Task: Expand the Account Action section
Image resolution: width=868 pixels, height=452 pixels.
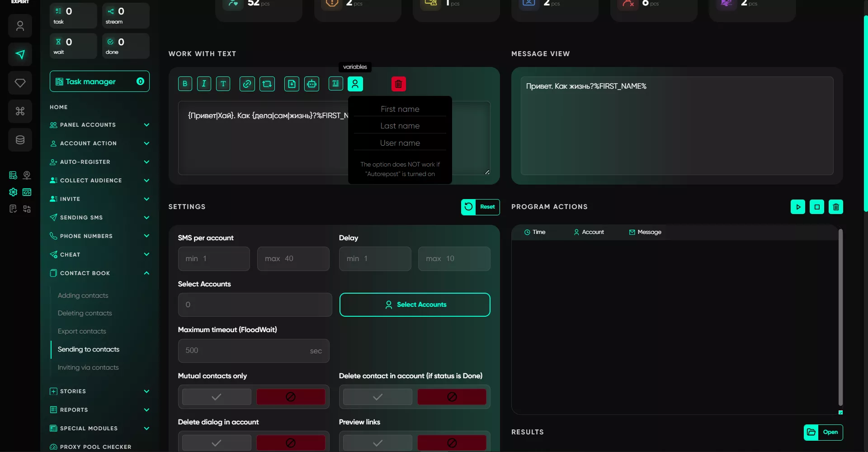Action: pyautogui.click(x=99, y=143)
